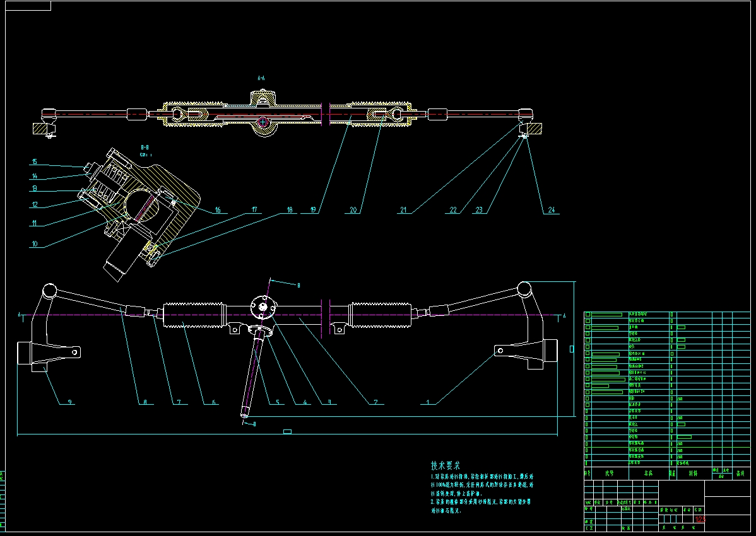Select part callout number 4

coord(304,402)
